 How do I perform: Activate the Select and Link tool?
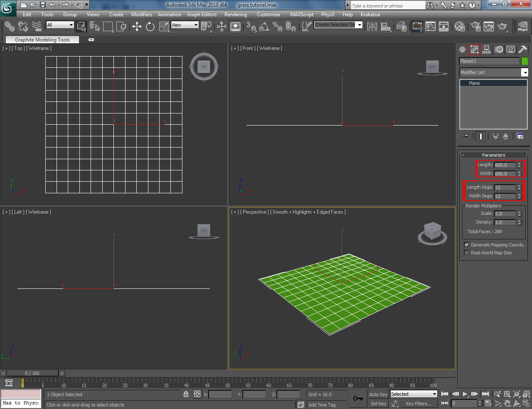pyautogui.click(x=9, y=27)
